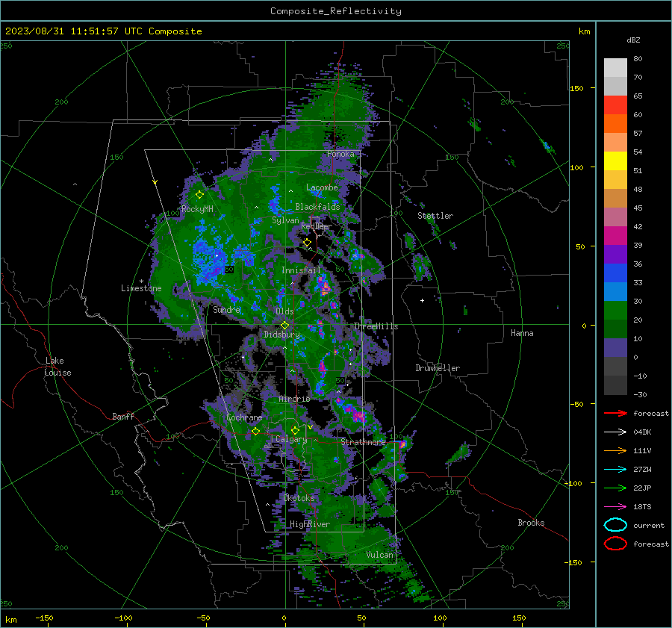Click the Calgary city label
The width and height of the screenshot is (672, 628).
coord(291,439)
